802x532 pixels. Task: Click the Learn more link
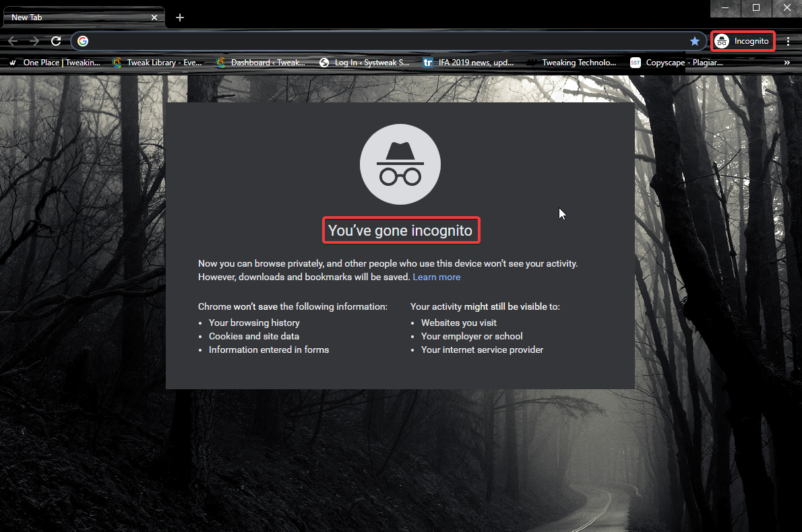click(436, 277)
